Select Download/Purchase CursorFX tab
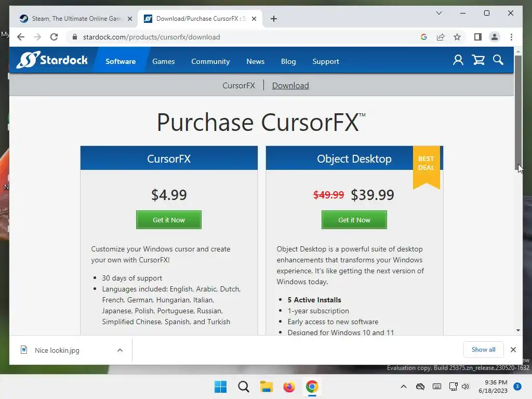Image resolution: width=532 pixels, height=399 pixels. tap(199, 19)
